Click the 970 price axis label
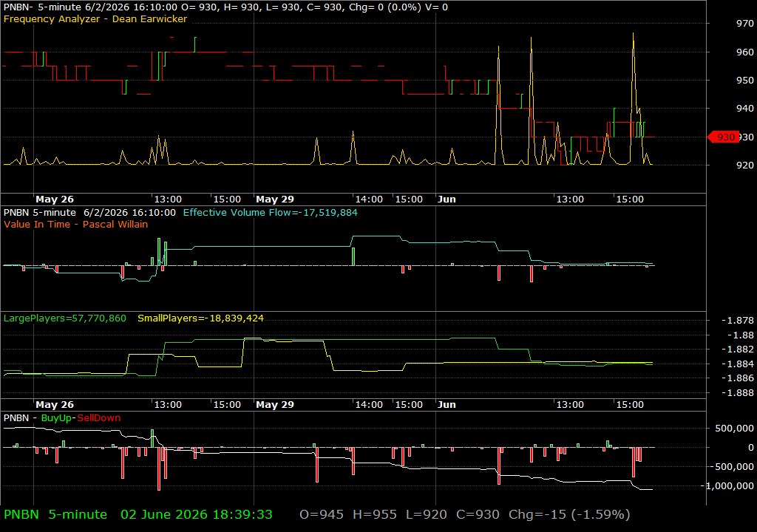757x532 pixels. click(x=745, y=23)
